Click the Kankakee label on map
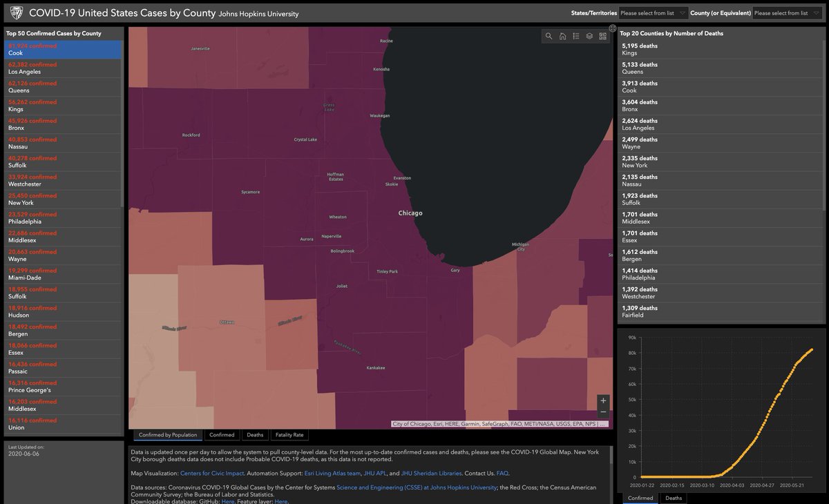The height and width of the screenshot is (504, 829). coord(376,367)
